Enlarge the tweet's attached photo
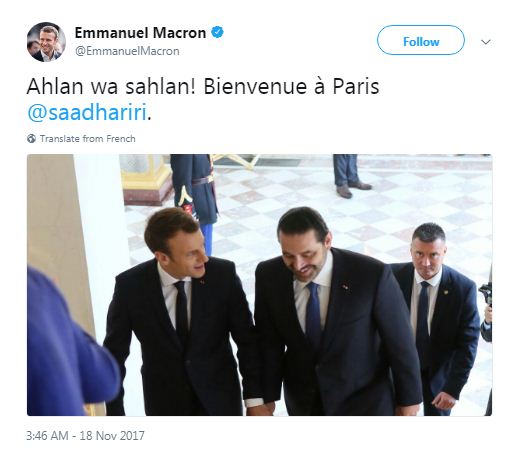 (x=259, y=285)
